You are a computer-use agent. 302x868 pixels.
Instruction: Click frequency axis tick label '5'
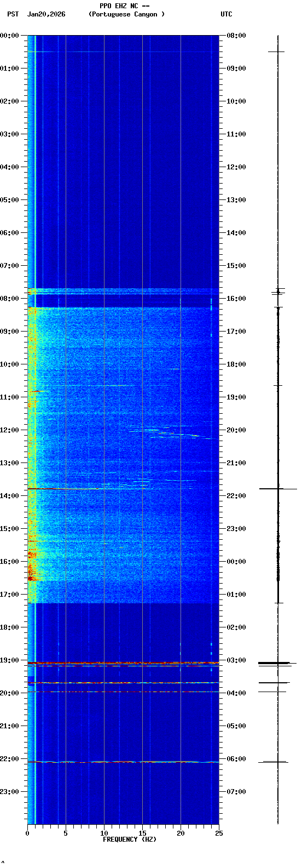(66, 833)
